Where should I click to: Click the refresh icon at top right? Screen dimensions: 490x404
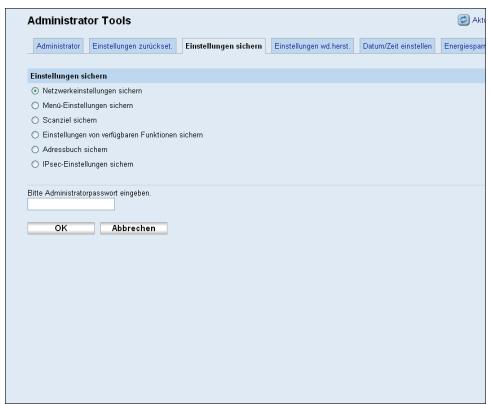(x=463, y=20)
